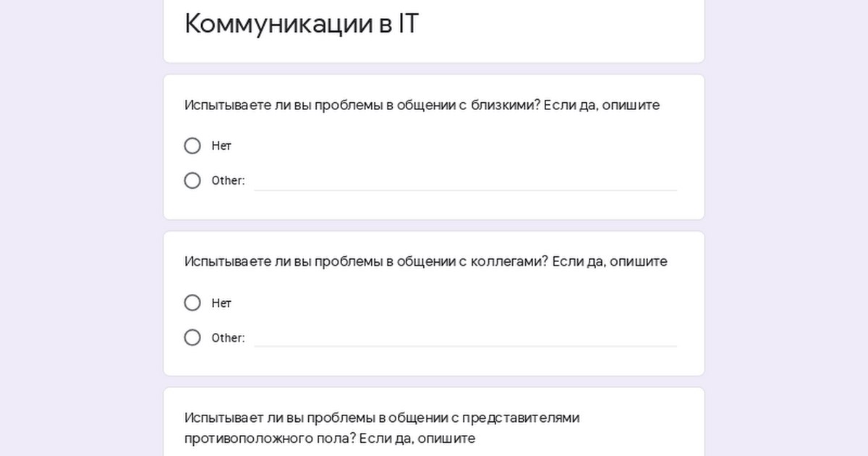Click the "Other:" label text under коллегами question
Viewport: 868px width, 456px height.
pos(228,338)
